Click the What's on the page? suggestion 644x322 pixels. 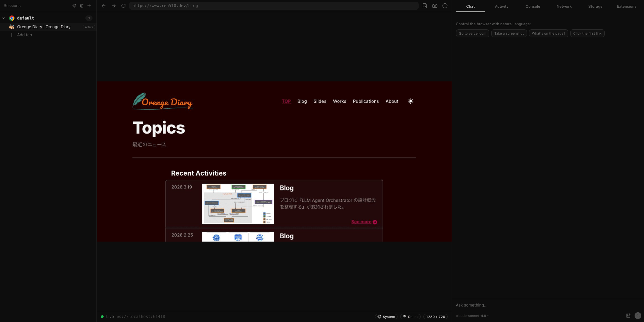tap(548, 33)
